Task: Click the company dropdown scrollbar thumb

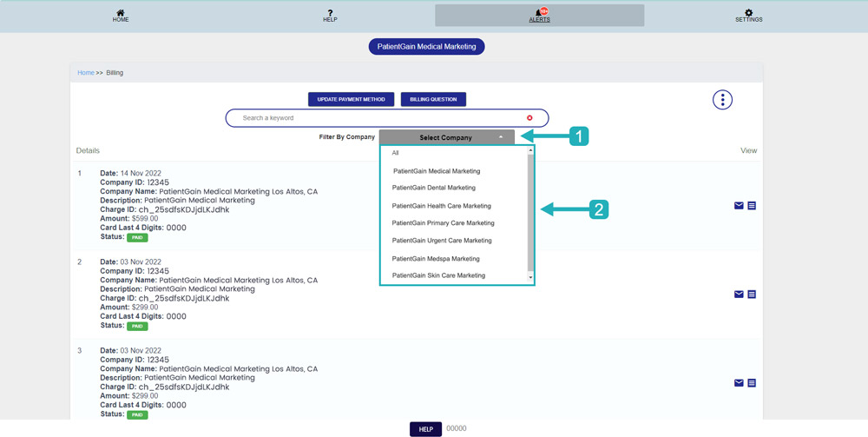Action: click(x=531, y=213)
